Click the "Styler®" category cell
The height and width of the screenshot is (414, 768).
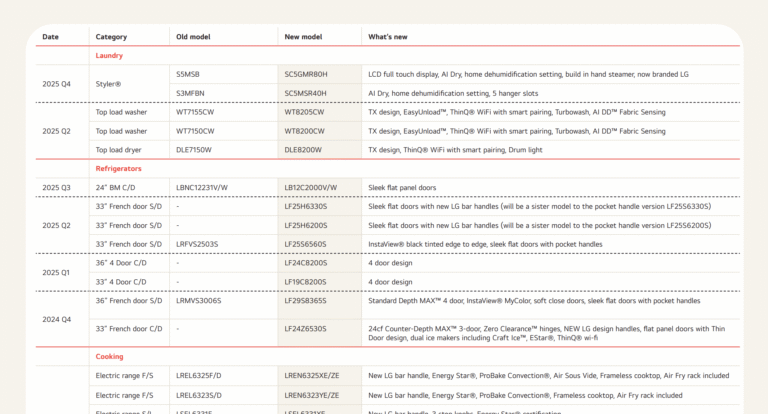[x=108, y=84]
